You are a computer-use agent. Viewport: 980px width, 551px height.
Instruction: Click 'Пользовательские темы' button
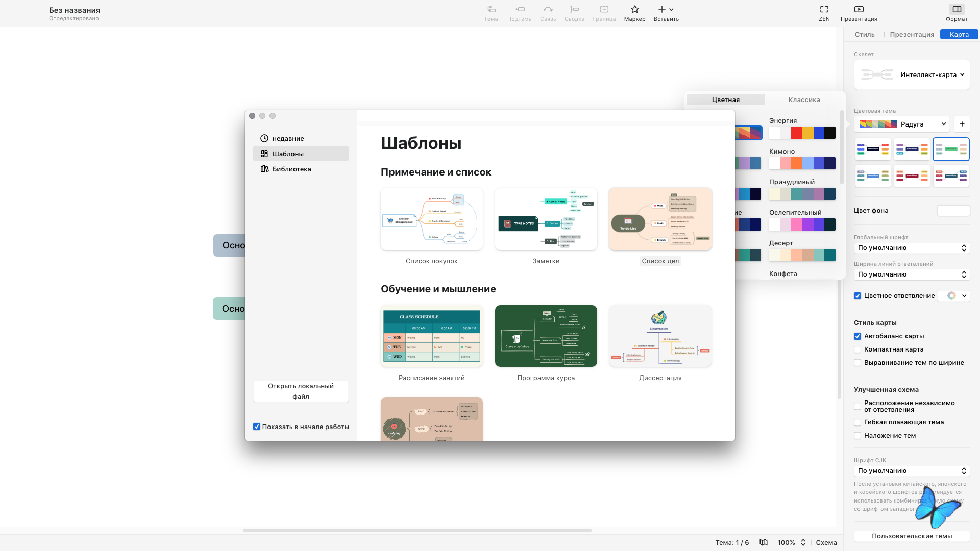[x=912, y=536]
